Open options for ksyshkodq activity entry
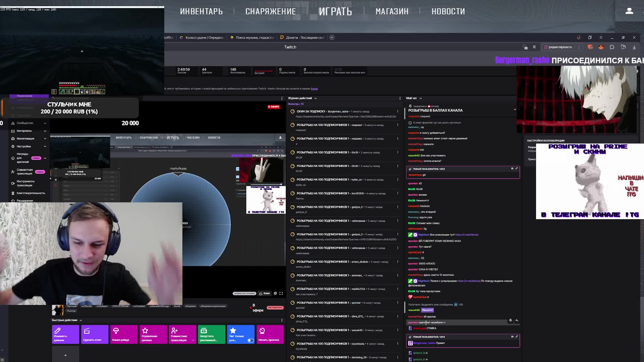Screen dimensions: 644x362 tap(398, 344)
